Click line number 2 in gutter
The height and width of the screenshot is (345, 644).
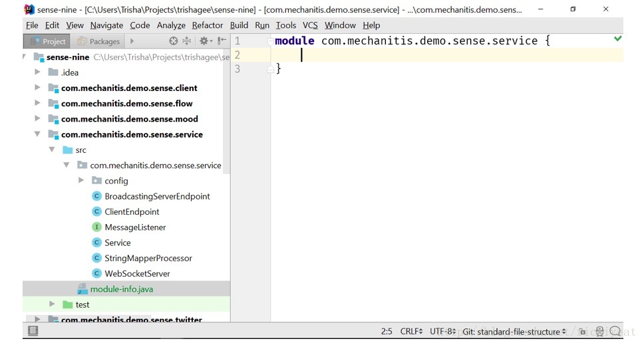pos(238,55)
